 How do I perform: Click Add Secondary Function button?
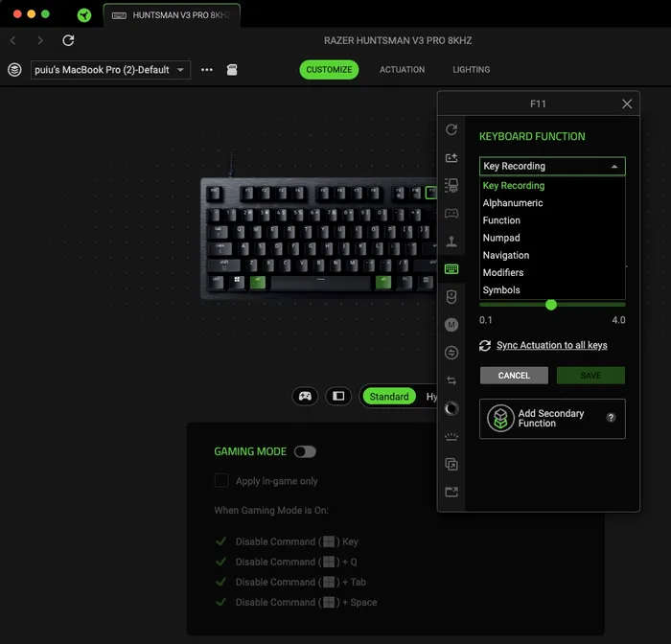[552, 419]
